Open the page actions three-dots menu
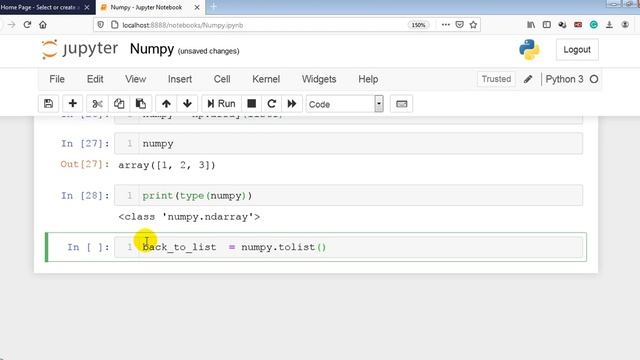 (446, 24)
